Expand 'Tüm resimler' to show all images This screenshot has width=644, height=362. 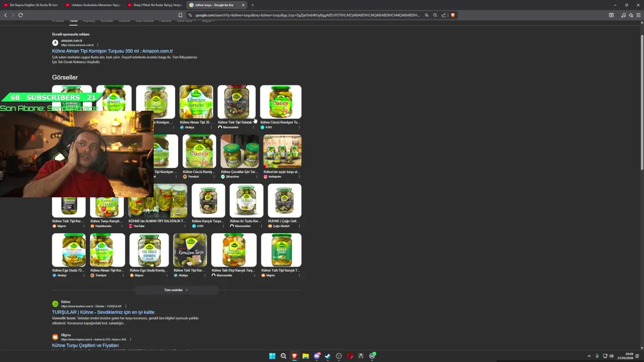[x=176, y=290]
